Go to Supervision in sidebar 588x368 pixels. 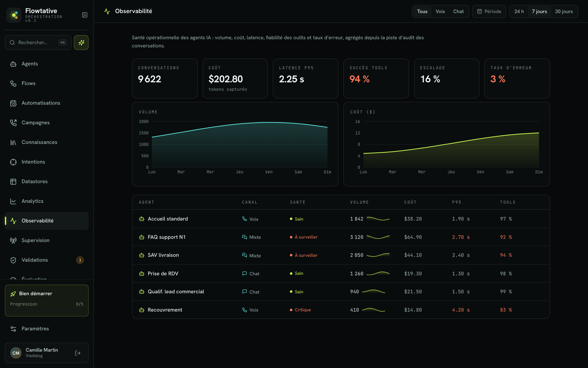tap(47, 240)
